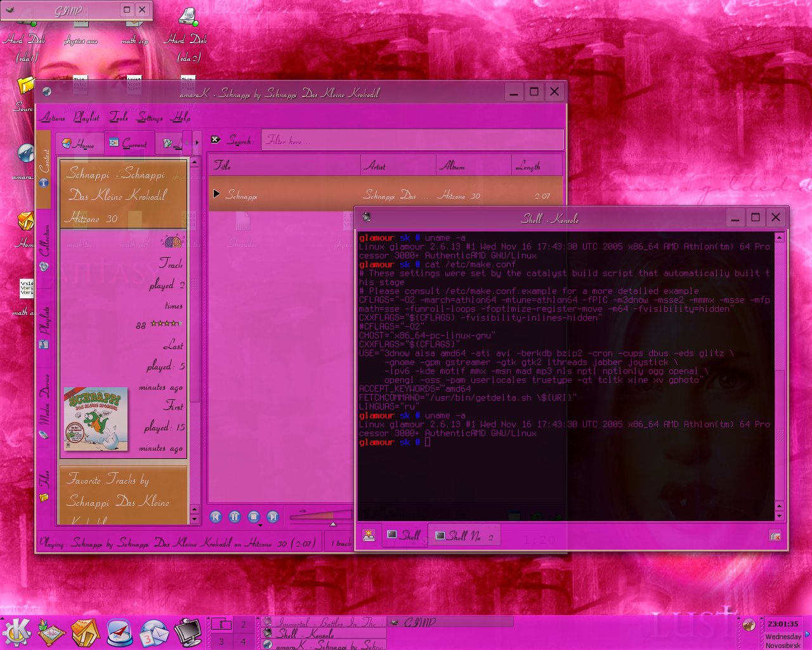Set track rating via the stars

[x=166, y=324]
